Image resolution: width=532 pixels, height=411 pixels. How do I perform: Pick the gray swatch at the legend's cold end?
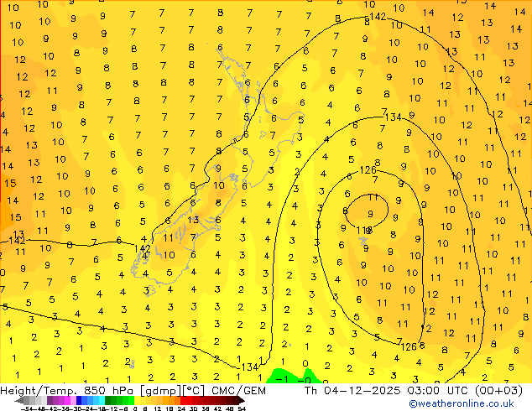27,401
